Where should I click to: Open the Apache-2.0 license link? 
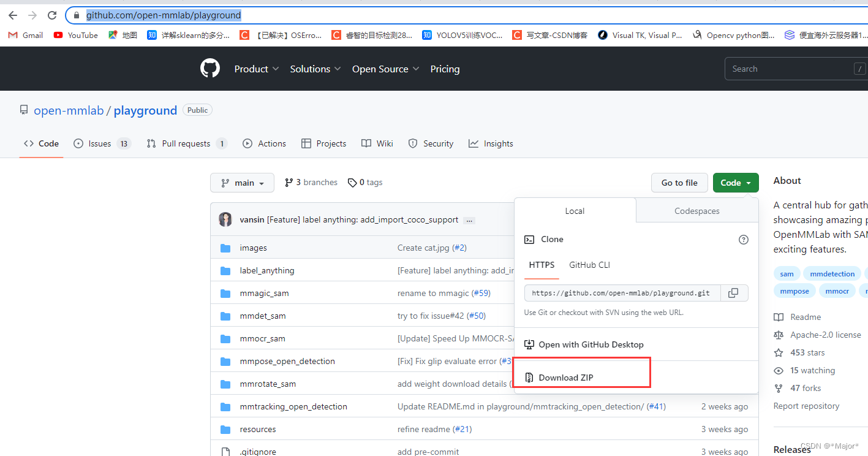click(x=817, y=335)
